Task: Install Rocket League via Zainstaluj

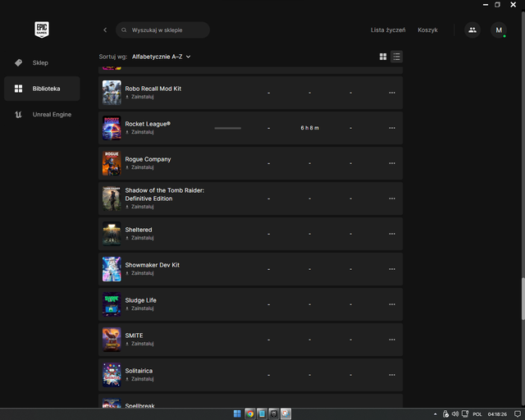Action: point(139,132)
